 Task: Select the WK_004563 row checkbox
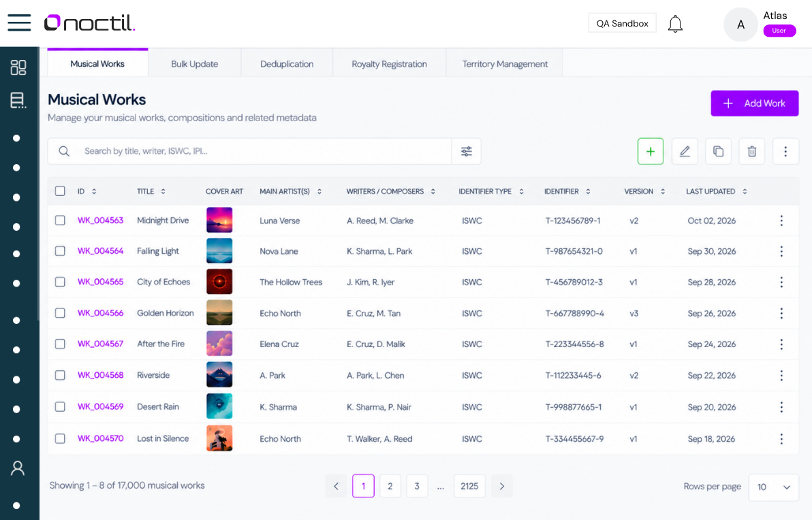(60, 220)
